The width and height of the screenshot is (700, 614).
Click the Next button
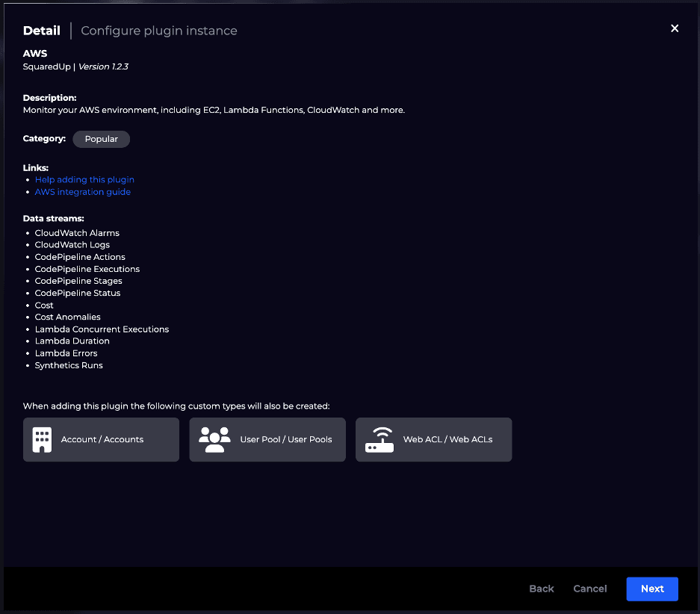(652, 589)
